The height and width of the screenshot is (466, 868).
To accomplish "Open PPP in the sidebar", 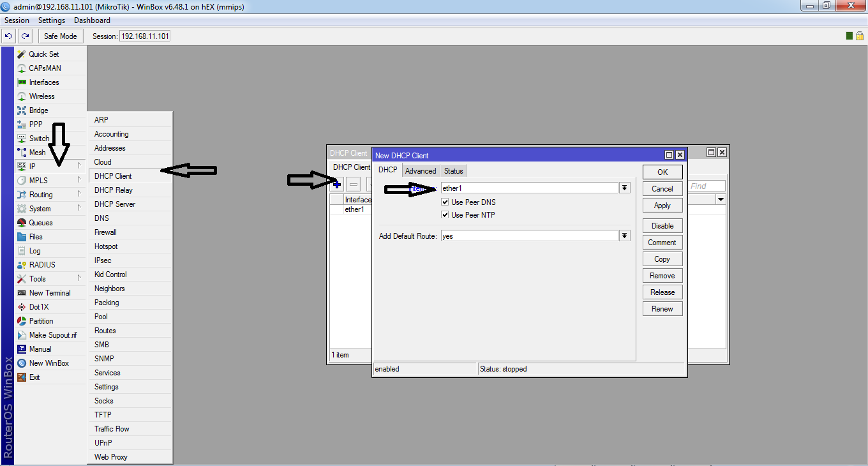I will (50, 124).
